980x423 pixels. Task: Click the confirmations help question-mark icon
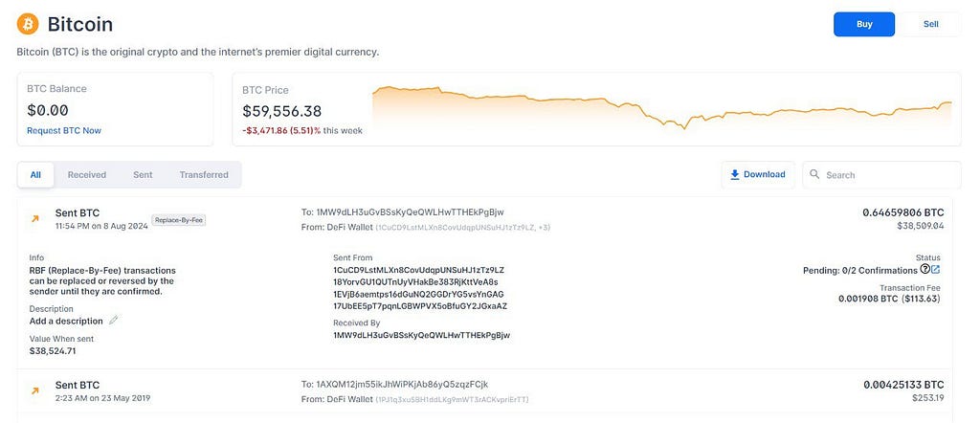coord(925,269)
